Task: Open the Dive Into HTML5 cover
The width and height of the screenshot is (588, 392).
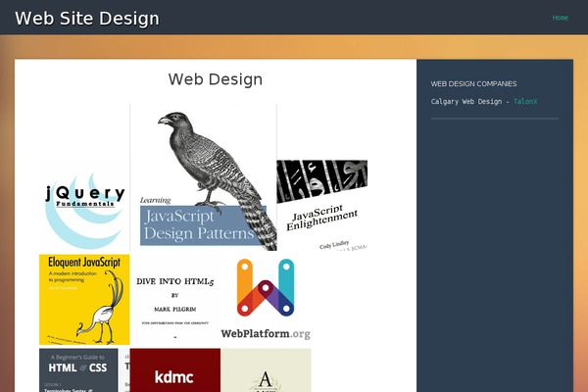Action: [175, 300]
